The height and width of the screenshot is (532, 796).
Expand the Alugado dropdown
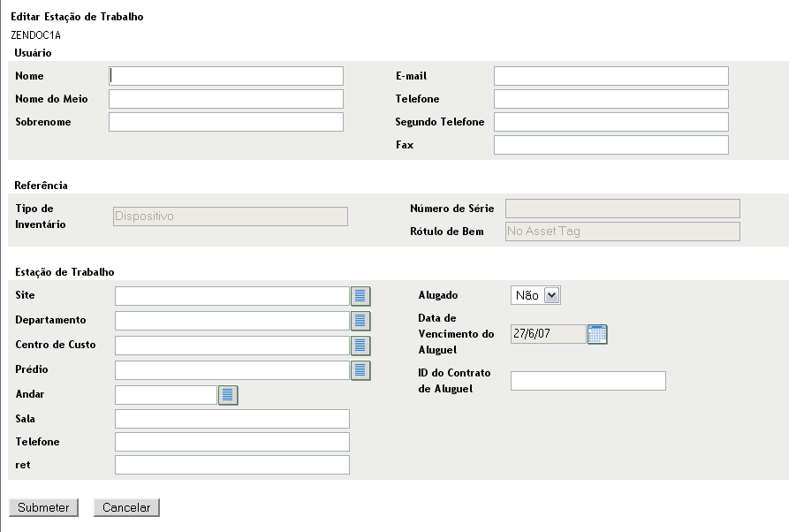536,296
